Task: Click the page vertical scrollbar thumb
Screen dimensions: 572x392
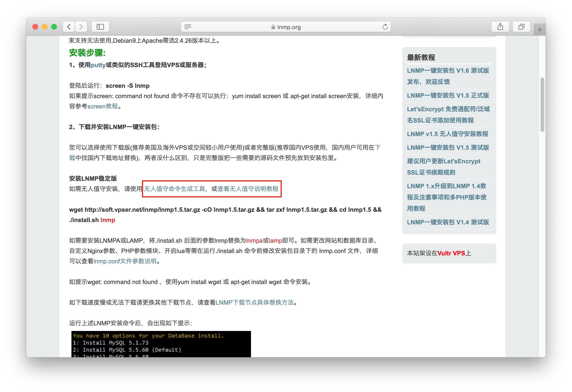Action: (x=542, y=105)
